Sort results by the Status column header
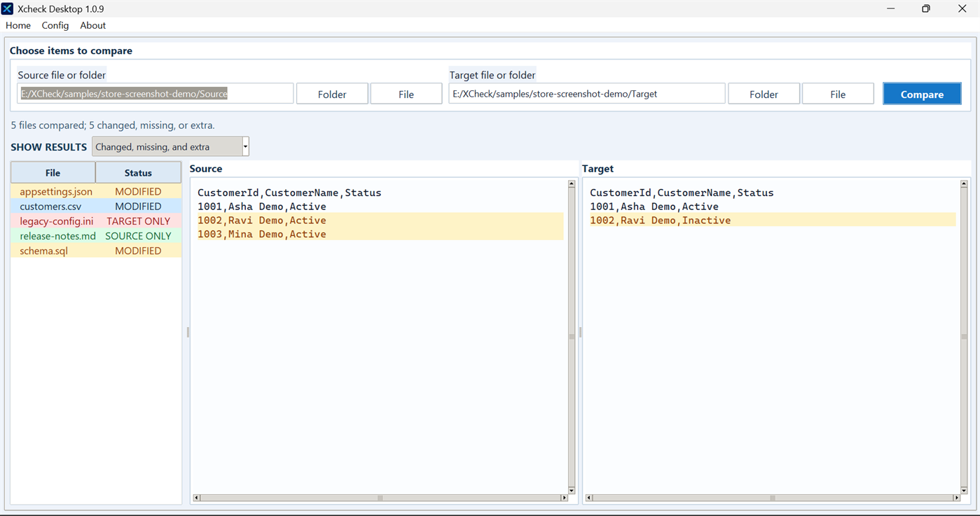This screenshot has width=980, height=516. coord(138,173)
